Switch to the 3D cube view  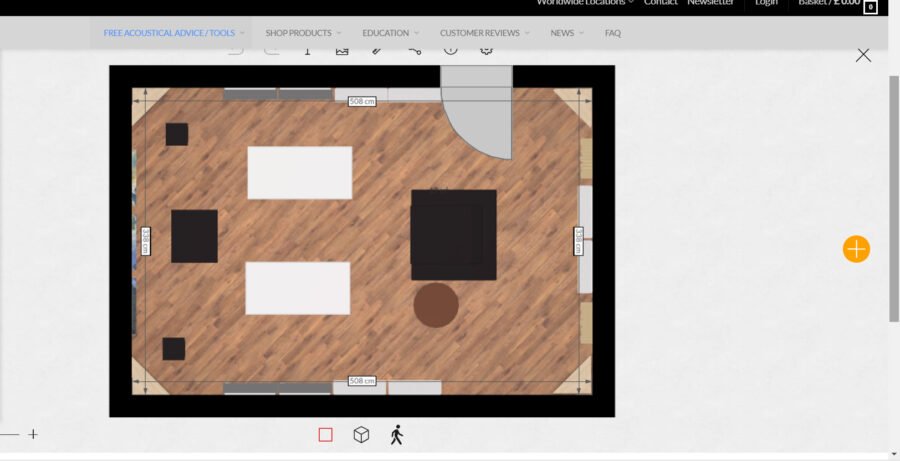[361, 435]
